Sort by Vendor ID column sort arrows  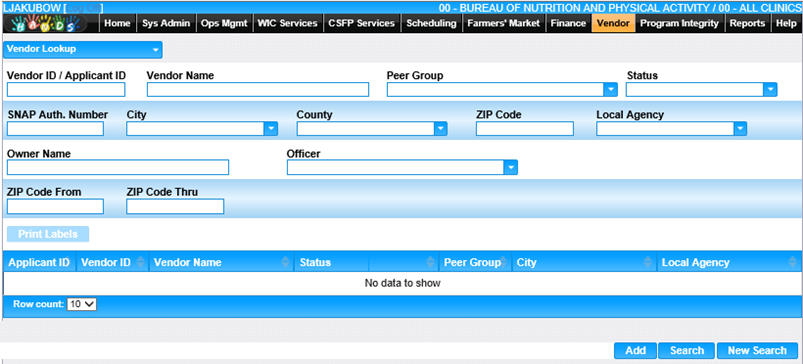pos(141,262)
